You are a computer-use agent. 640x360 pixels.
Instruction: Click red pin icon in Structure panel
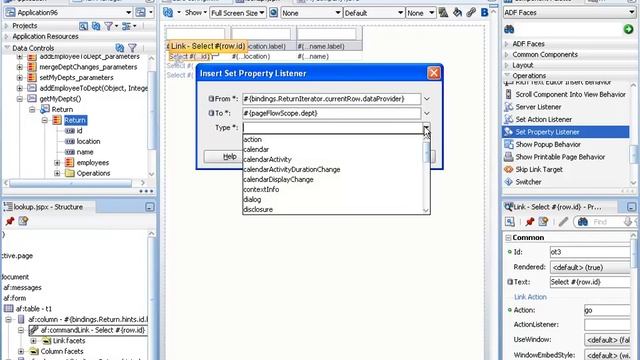pyautogui.click(x=9, y=221)
